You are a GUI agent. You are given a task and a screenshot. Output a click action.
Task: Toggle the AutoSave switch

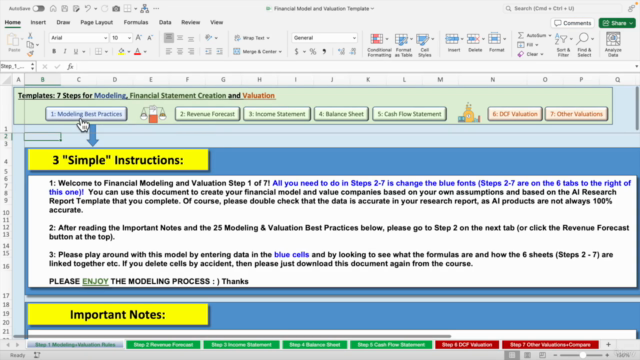[38, 8]
